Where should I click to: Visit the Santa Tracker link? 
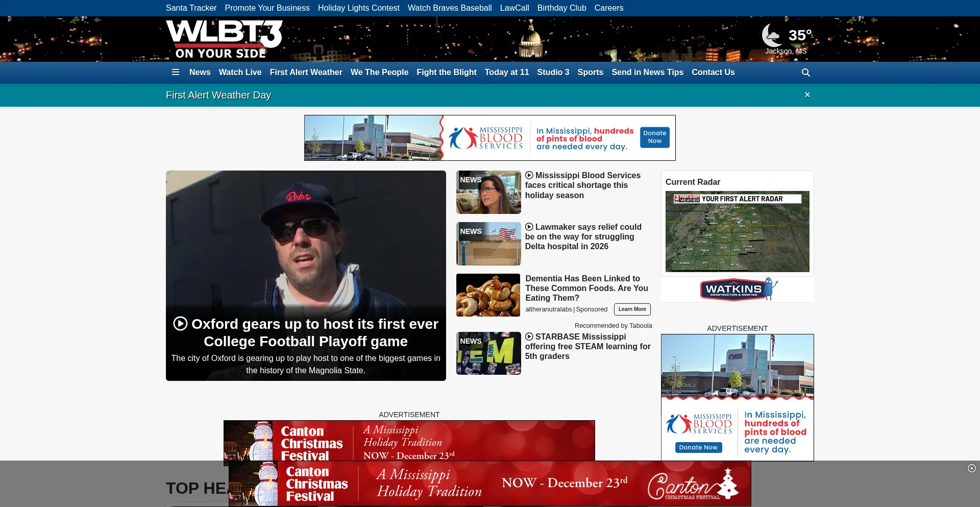point(191,8)
